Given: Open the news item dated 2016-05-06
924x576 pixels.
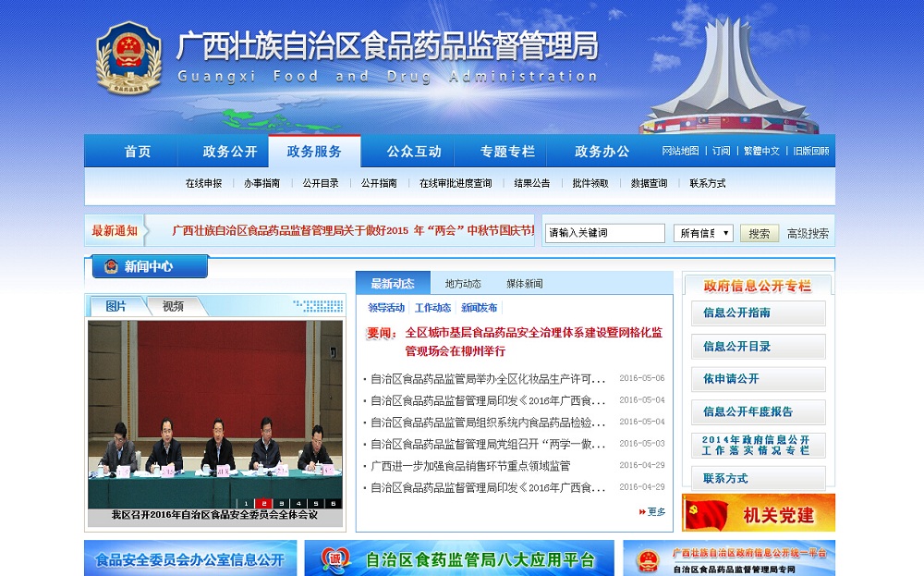Looking at the screenshot, I should [488, 378].
